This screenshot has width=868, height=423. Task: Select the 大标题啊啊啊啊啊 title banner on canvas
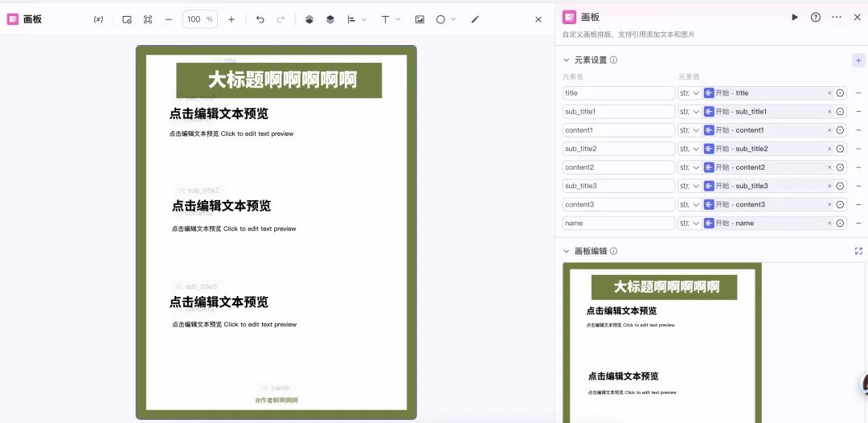279,80
